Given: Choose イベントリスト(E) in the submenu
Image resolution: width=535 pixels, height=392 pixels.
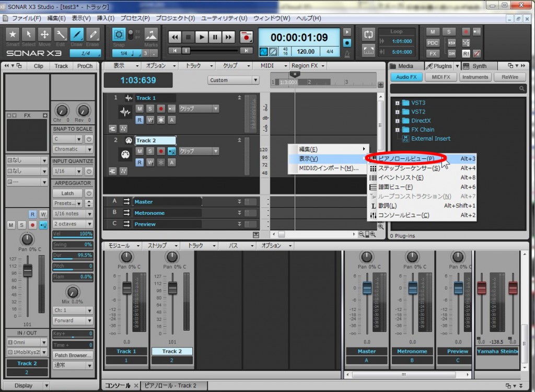Looking at the screenshot, I should 422,178.
